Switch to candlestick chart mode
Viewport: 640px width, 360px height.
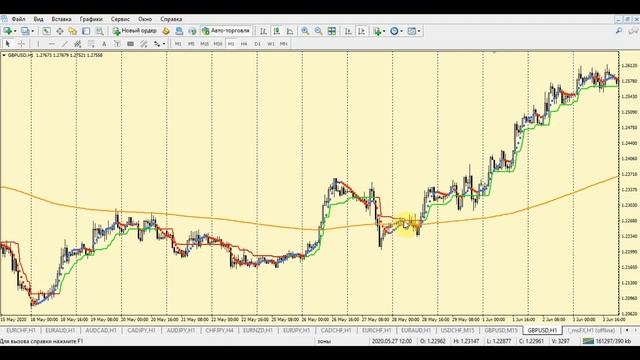coord(277,31)
